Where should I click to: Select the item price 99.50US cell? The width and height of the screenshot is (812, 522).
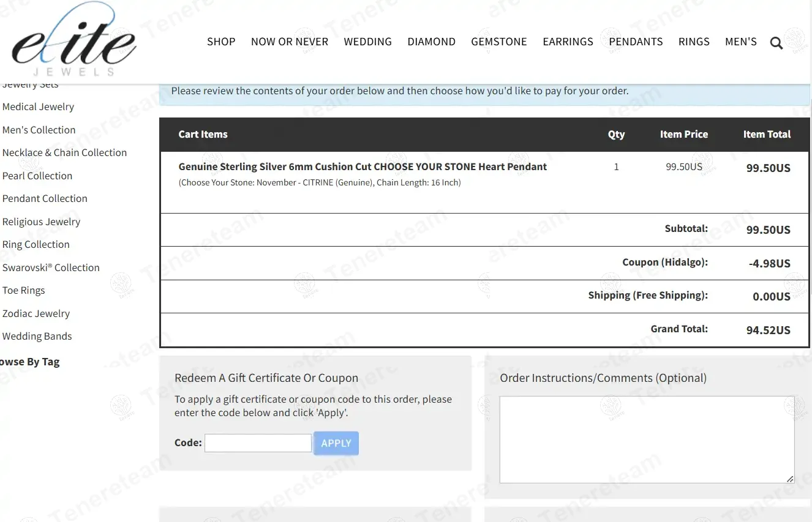coord(684,166)
